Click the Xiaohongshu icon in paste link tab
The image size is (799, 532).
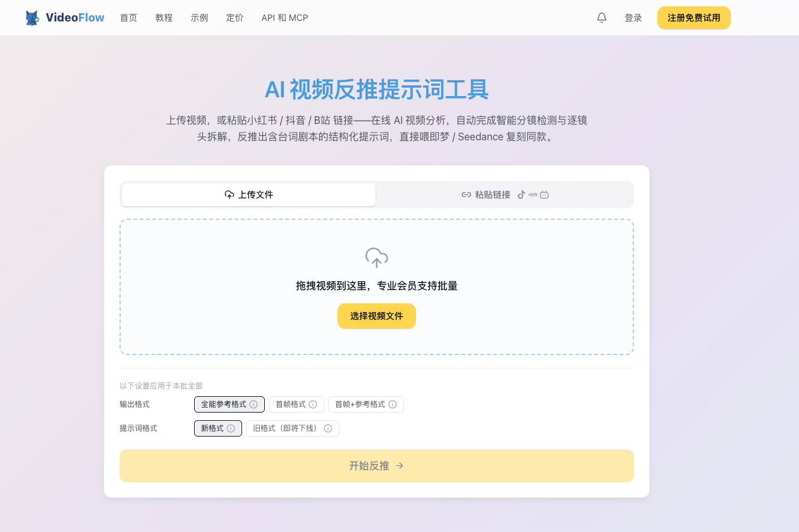533,195
